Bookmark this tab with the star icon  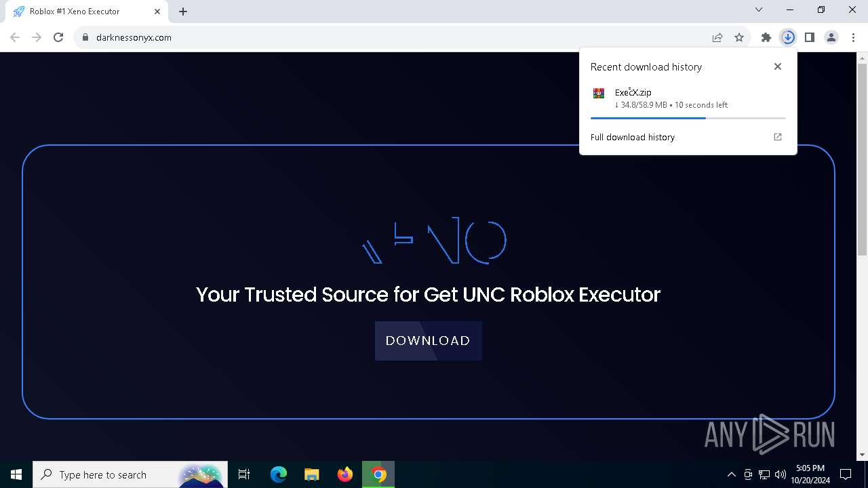739,37
